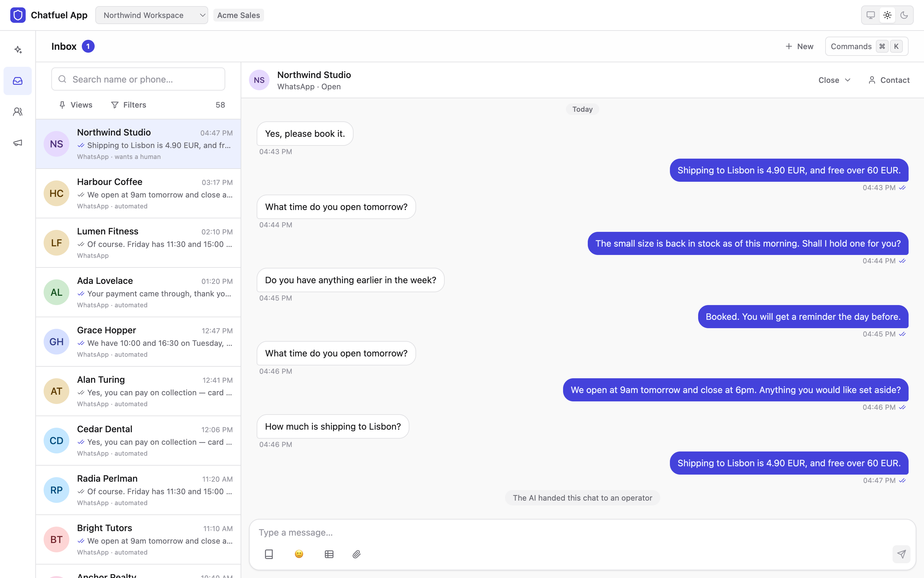Switch to dark theme moon icon
The image size is (924, 578).
coord(904,15)
